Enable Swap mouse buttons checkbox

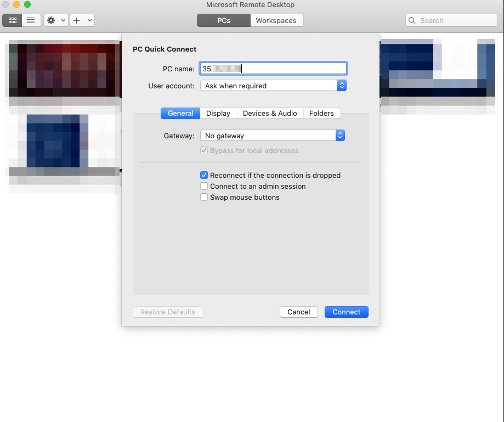[x=204, y=197]
